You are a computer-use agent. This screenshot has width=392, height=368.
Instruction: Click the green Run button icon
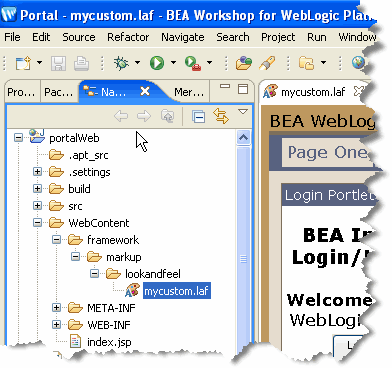[157, 63]
